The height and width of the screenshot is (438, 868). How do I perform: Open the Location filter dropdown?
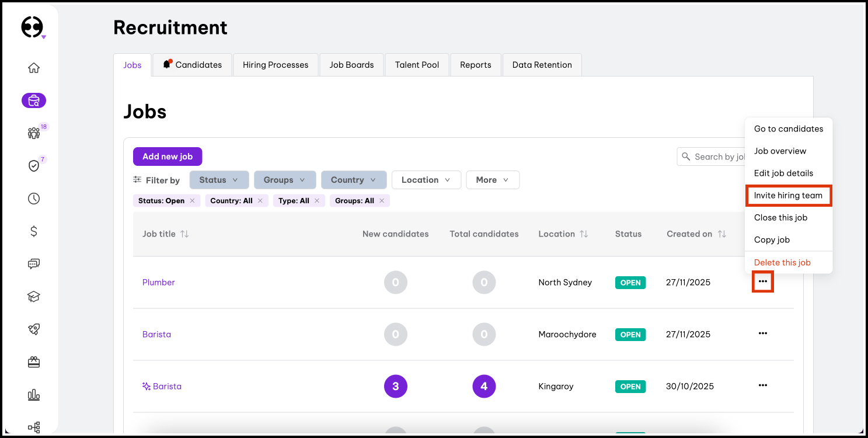426,180
